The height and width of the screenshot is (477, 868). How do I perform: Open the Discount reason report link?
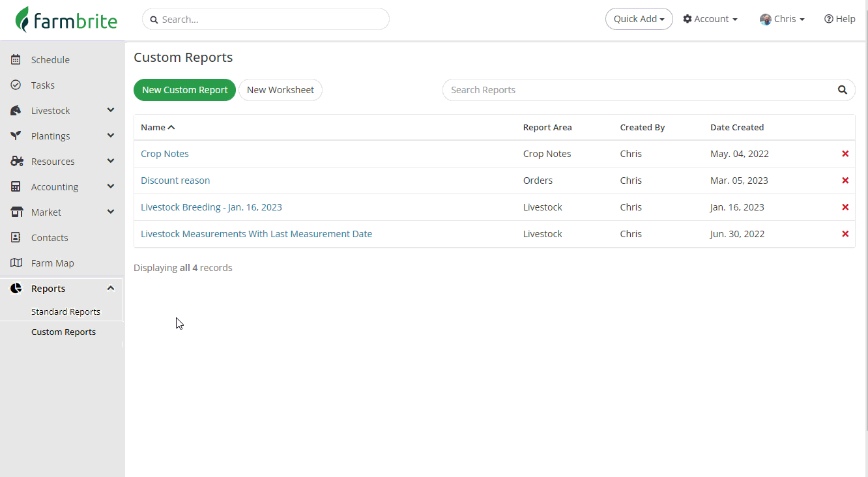175,181
